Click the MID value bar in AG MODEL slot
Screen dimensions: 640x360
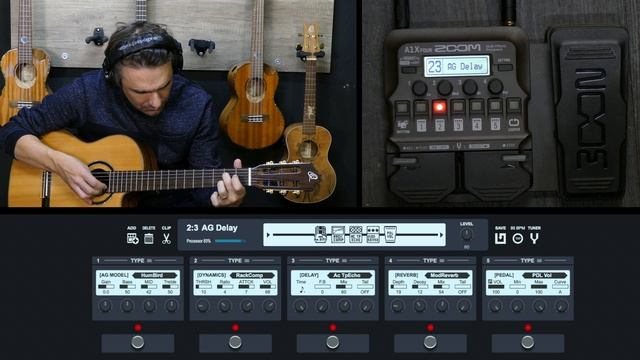coord(149,287)
